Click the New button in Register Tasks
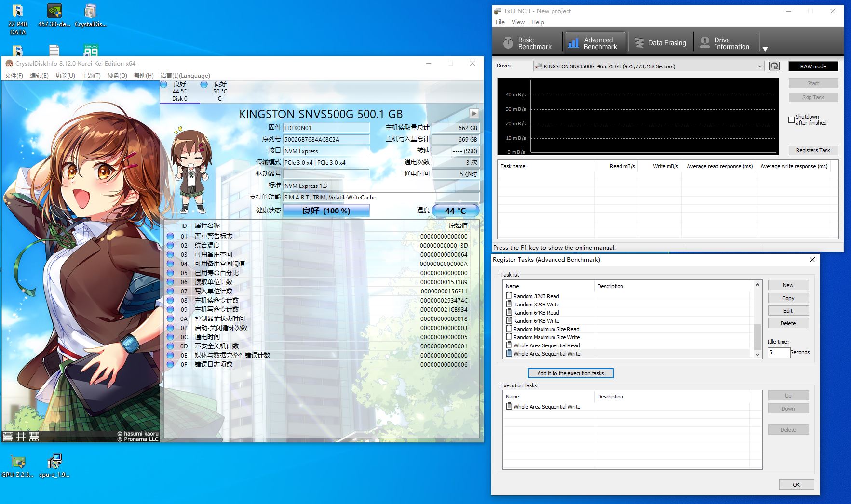851x504 pixels. point(788,285)
